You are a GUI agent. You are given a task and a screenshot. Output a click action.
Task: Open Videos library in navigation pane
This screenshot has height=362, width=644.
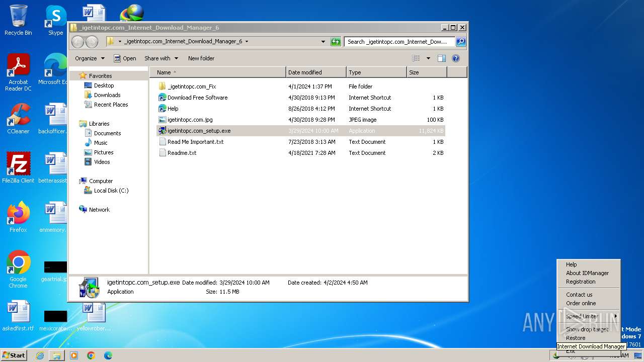tap(102, 162)
